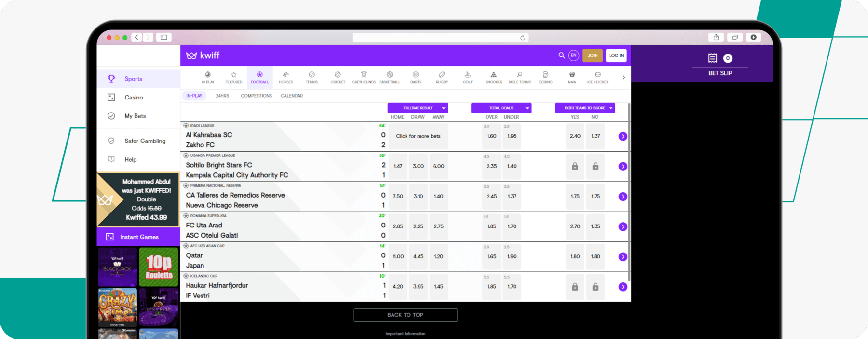The image size is (868, 339).
Task: Show more sports with right chevron
Action: (x=624, y=77)
